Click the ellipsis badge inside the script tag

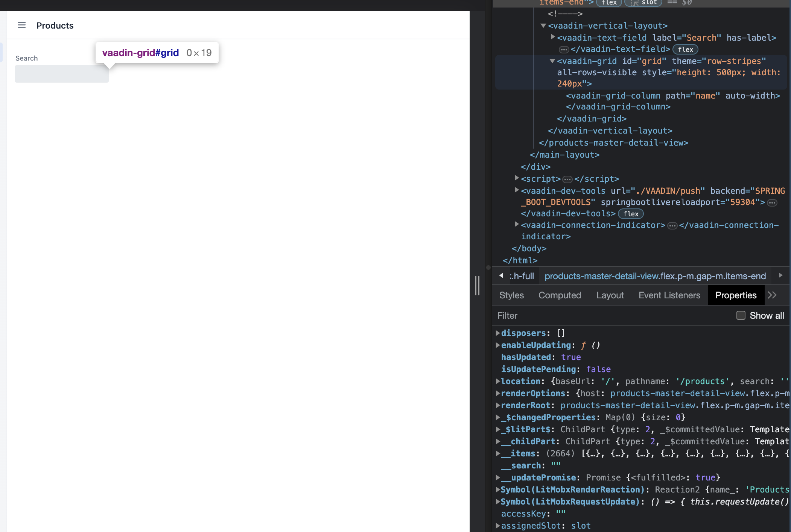[x=567, y=179]
